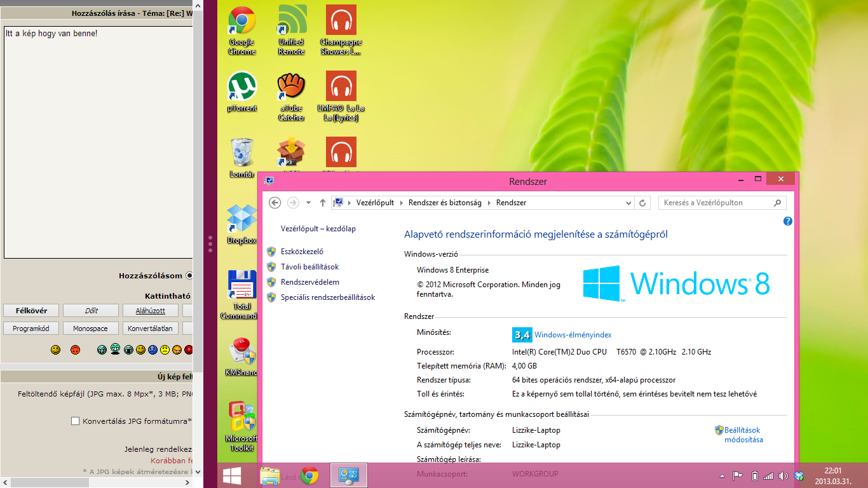Open File Explorer from the taskbar
The width and height of the screenshot is (868, 488).
[x=270, y=475]
